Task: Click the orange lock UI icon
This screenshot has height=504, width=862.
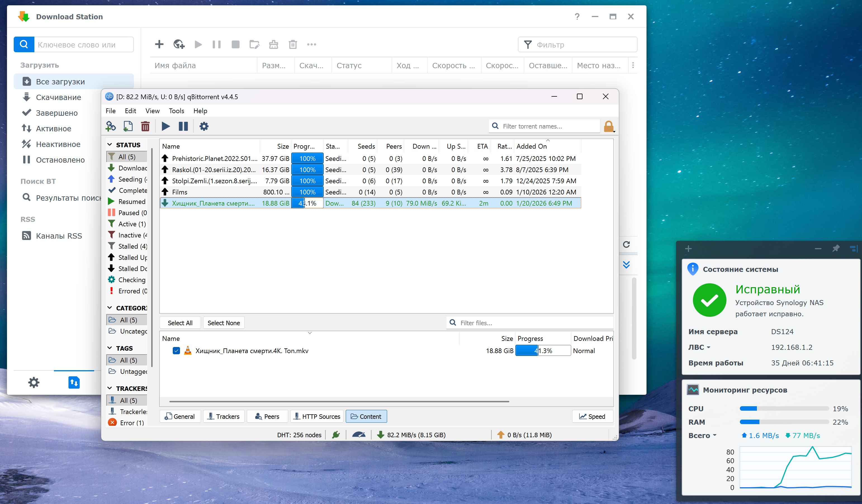Action: 608,126
